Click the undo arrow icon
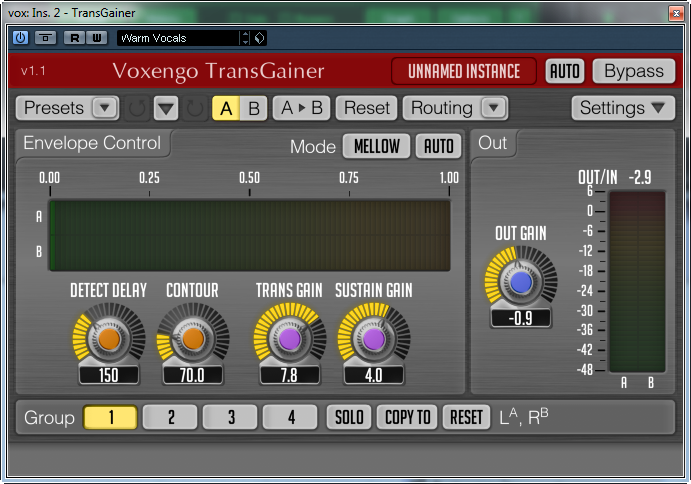Screen dimensions: 691x484 137,108
